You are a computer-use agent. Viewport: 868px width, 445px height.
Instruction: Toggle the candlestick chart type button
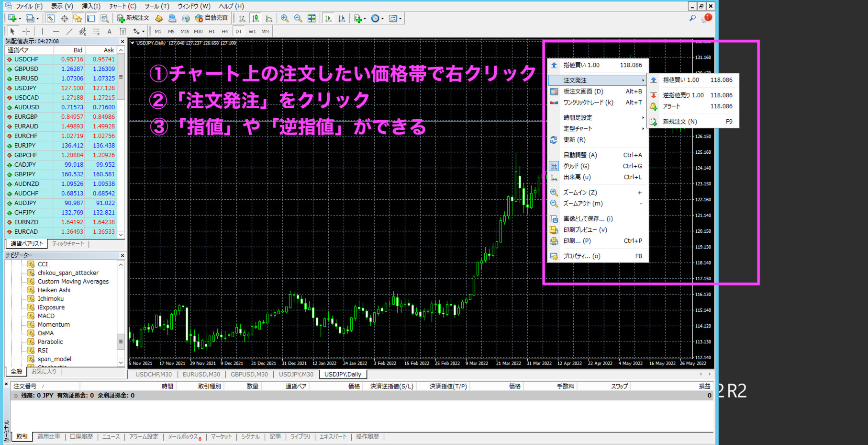point(256,18)
